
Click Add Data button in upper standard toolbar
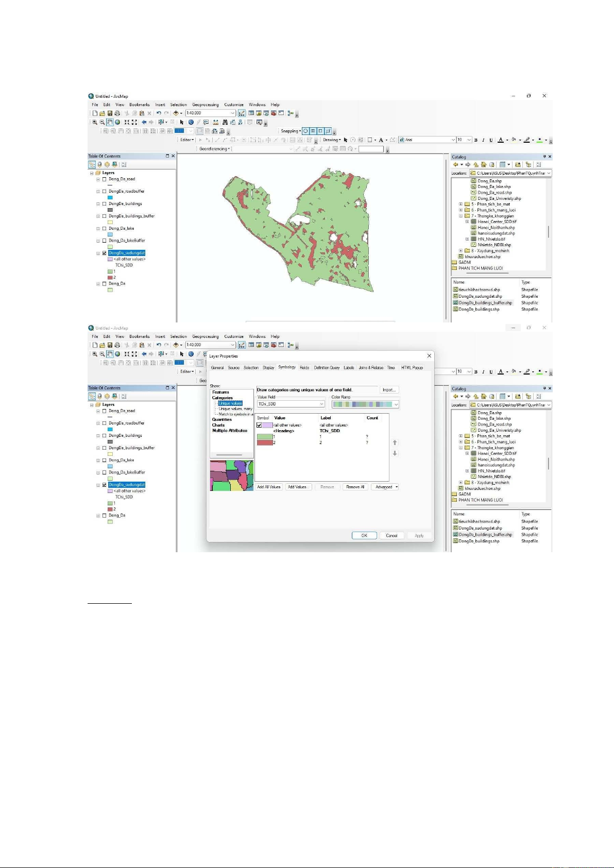[176, 113]
